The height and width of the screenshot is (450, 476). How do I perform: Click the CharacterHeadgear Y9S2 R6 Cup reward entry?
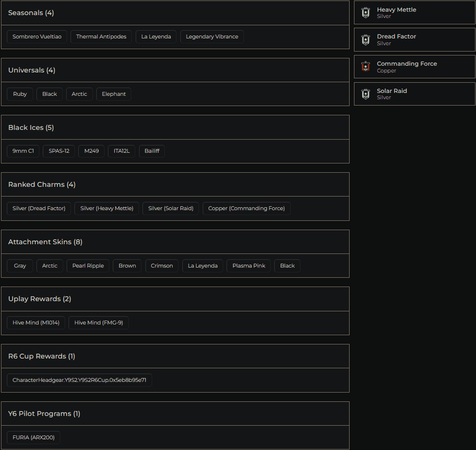pyautogui.click(x=79, y=380)
